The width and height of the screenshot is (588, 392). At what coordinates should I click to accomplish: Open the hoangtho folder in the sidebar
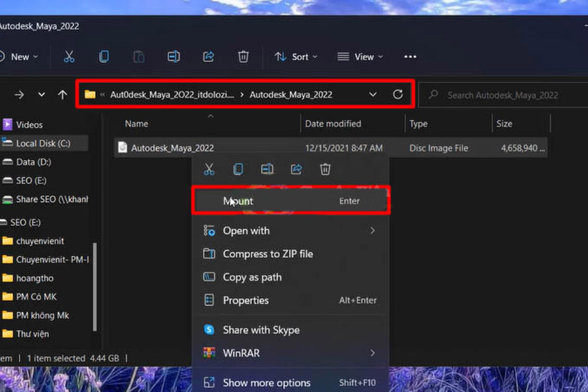coord(27,278)
